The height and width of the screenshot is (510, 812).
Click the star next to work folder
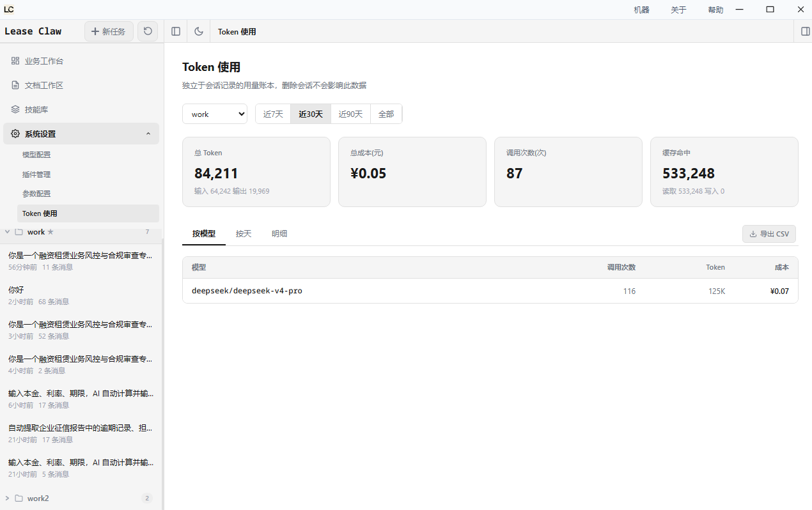tap(51, 232)
